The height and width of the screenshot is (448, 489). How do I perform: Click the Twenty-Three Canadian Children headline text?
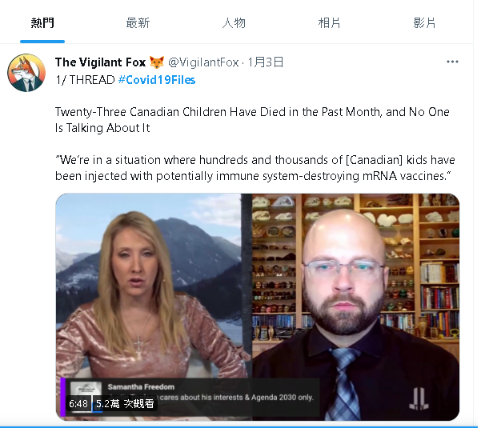point(252,120)
